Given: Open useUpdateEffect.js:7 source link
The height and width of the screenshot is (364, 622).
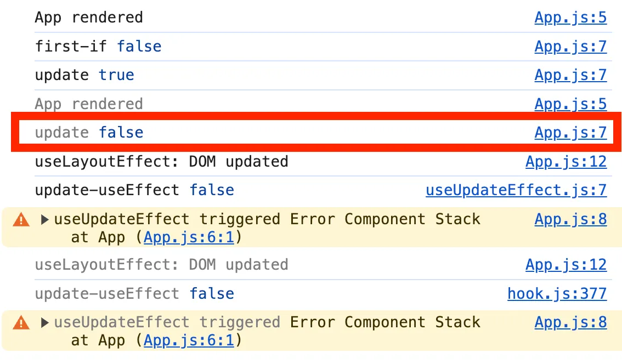Looking at the screenshot, I should click(516, 190).
